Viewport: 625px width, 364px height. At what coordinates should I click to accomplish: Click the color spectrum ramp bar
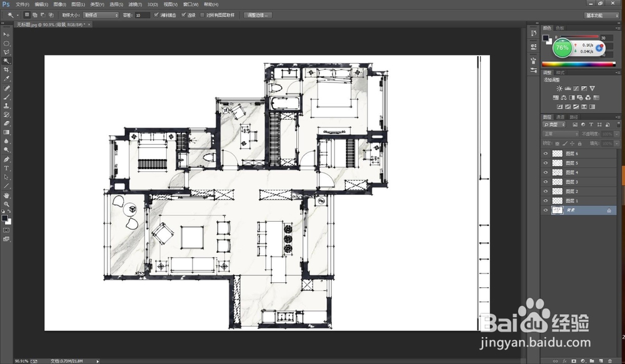(578, 64)
